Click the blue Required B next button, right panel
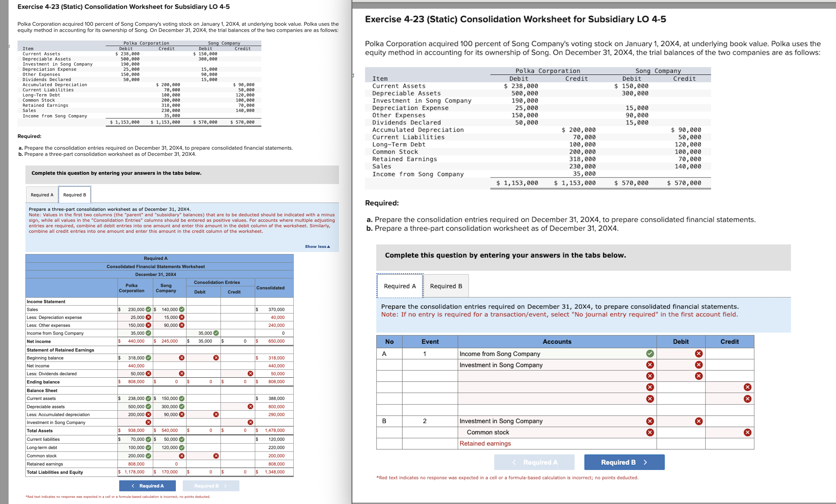Viewport: 836px width, 504px height. (x=624, y=462)
